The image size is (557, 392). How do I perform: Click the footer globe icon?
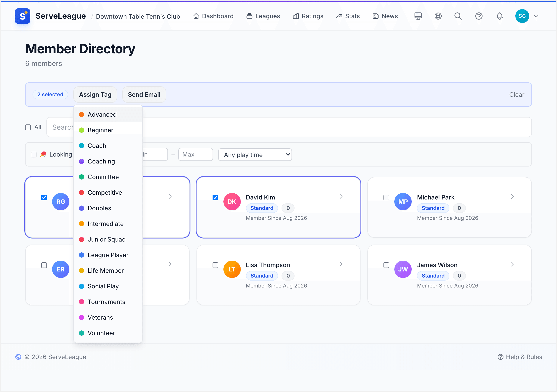(18, 357)
